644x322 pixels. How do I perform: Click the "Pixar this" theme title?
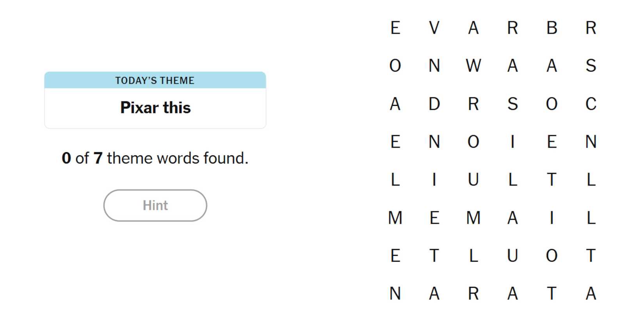pyautogui.click(x=155, y=108)
